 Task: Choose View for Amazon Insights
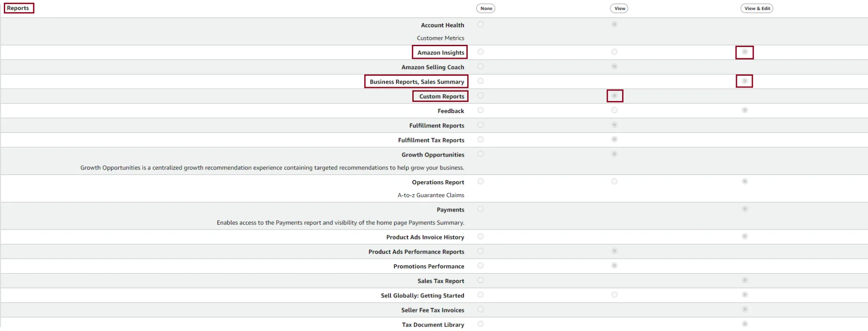[614, 52]
